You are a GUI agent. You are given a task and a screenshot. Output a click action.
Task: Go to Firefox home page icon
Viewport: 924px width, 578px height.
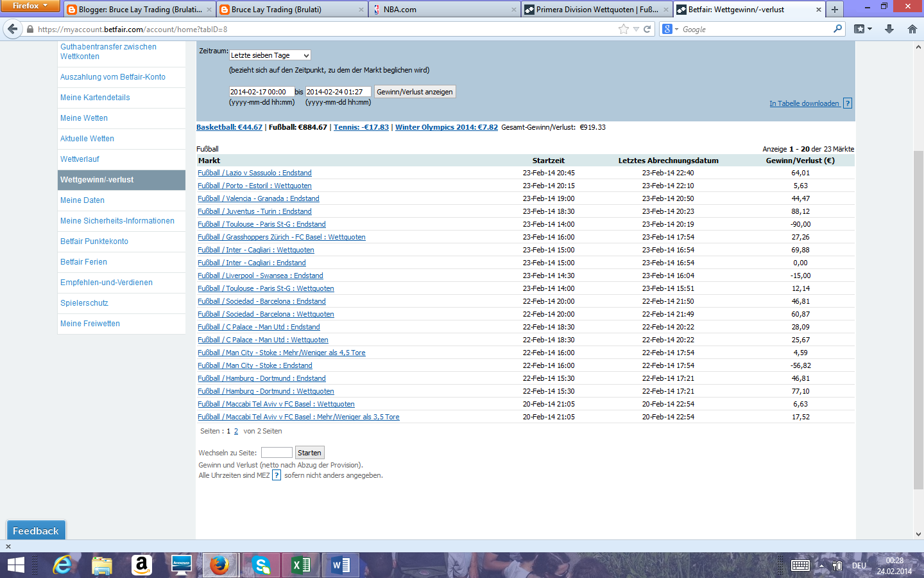(912, 29)
